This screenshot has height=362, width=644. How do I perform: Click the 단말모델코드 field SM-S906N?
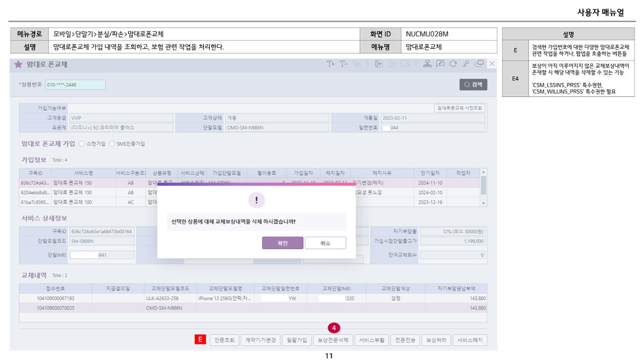(x=102, y=241)
